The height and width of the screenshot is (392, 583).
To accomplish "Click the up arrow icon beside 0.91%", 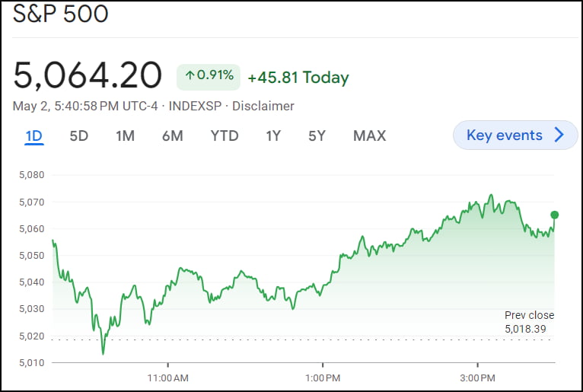I will tap(190, 75).
